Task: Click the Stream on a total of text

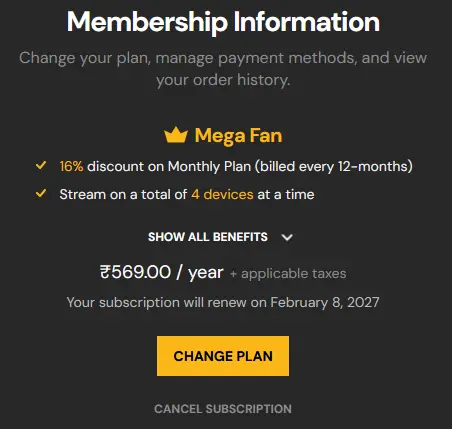Action: 123,194
